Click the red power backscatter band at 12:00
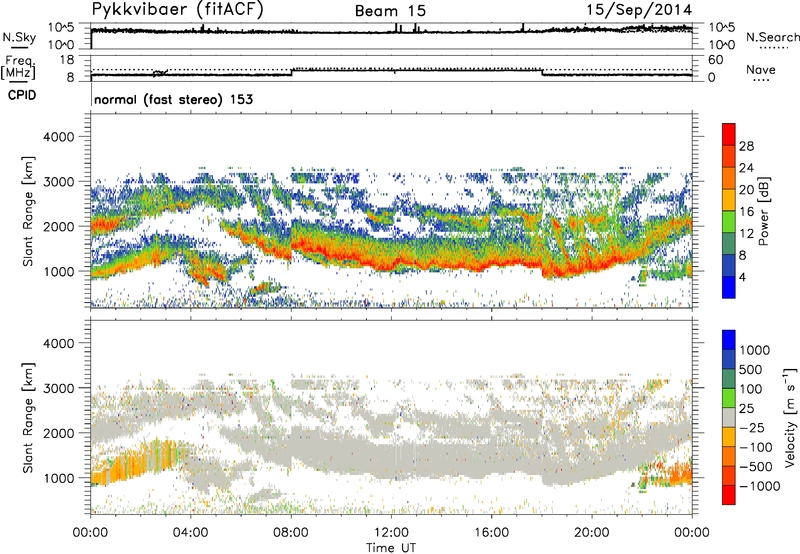Viewport: 800px width, 554px height. click(391, 264)
